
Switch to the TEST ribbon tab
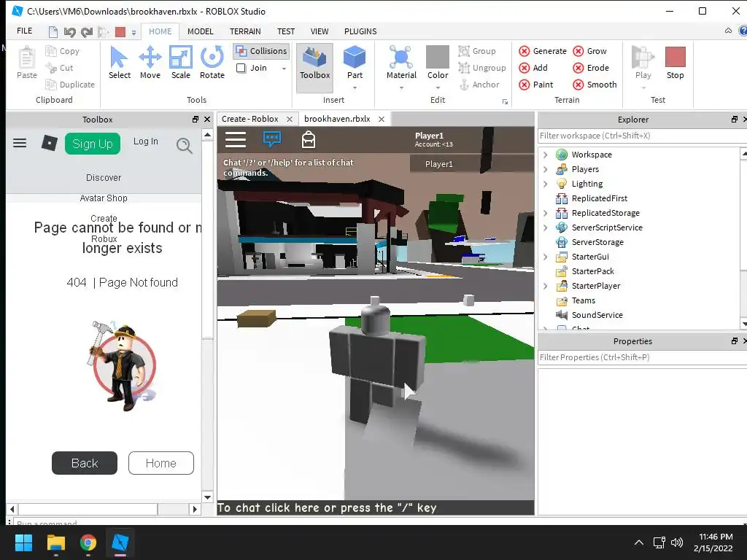click(286, 31)
